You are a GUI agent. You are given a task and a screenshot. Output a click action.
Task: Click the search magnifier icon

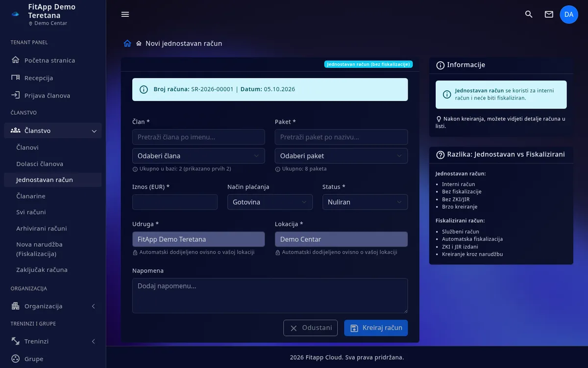(529, 14)
